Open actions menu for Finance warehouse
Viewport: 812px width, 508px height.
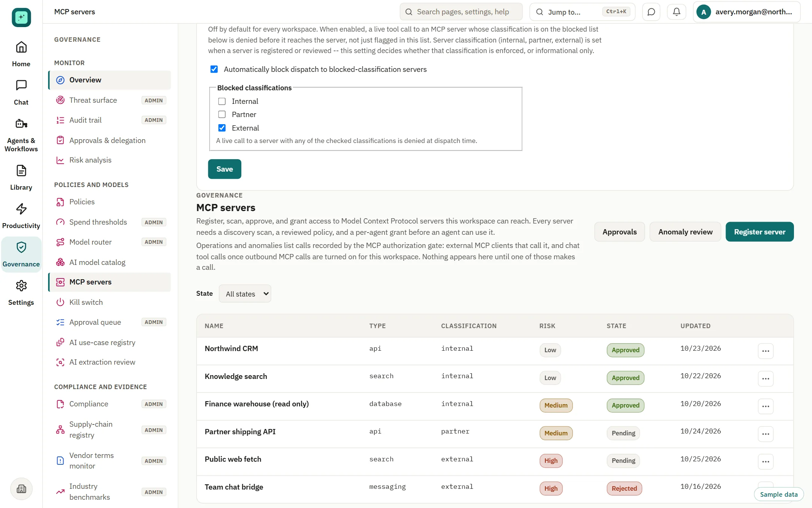765,406
